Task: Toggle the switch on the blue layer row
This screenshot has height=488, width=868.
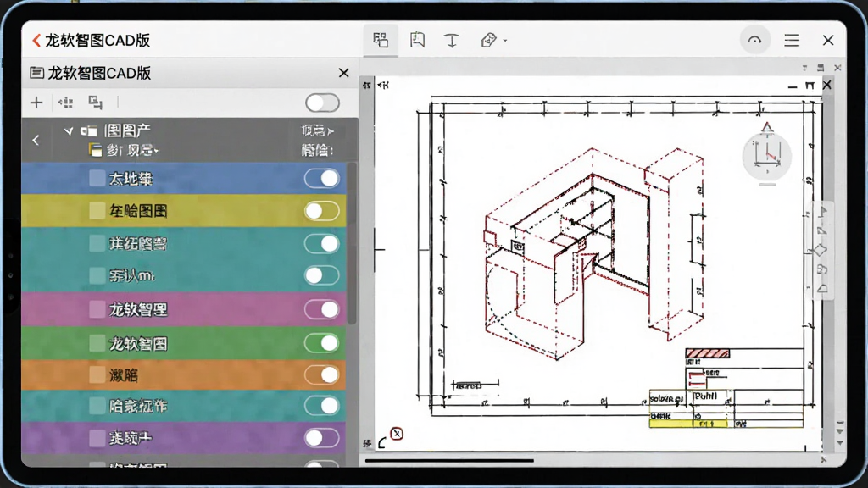Action: coord(321,179)
